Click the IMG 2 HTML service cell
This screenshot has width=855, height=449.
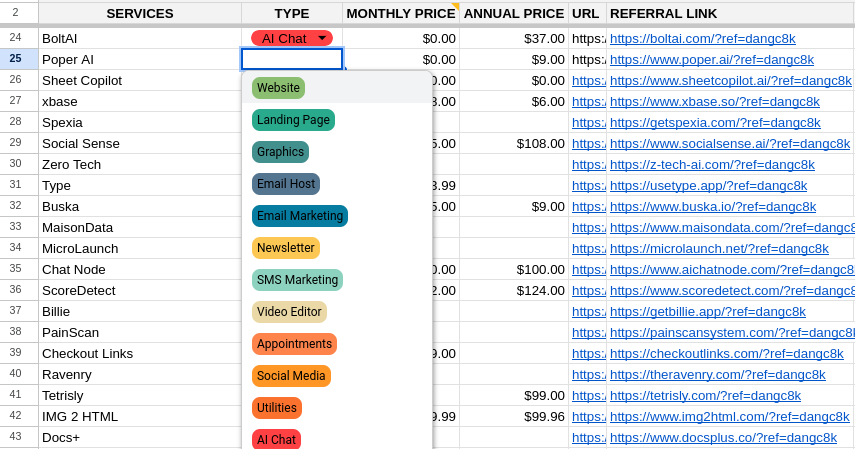tap(140, 416)
